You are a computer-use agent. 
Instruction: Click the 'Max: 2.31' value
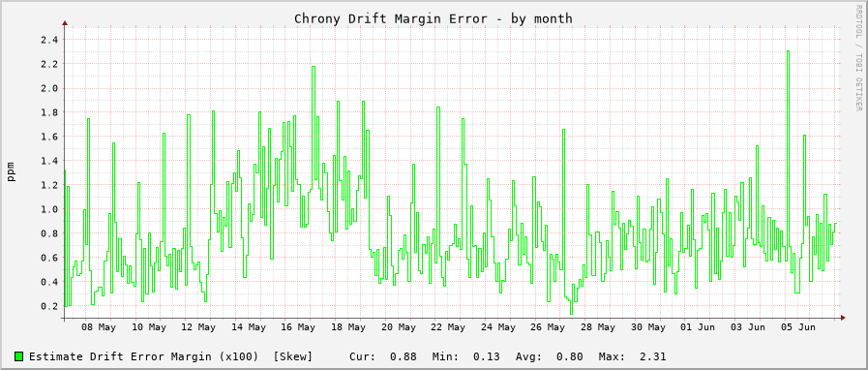(x=632, y=356)
